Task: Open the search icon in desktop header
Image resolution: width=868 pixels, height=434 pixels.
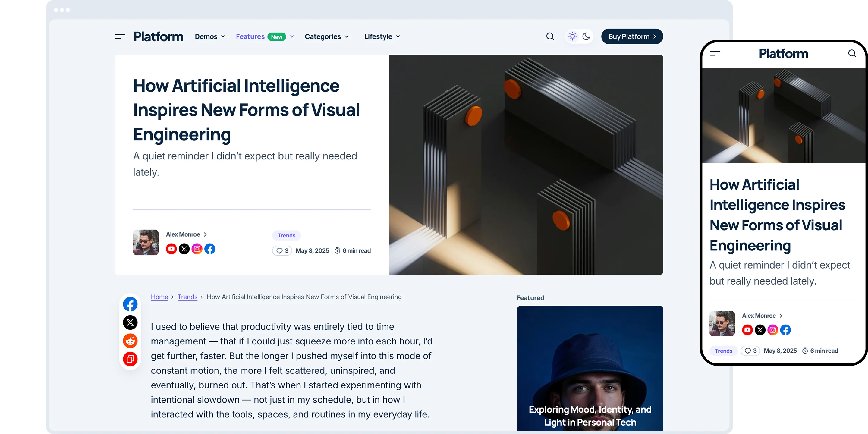Action: click(x=550, y=36)
